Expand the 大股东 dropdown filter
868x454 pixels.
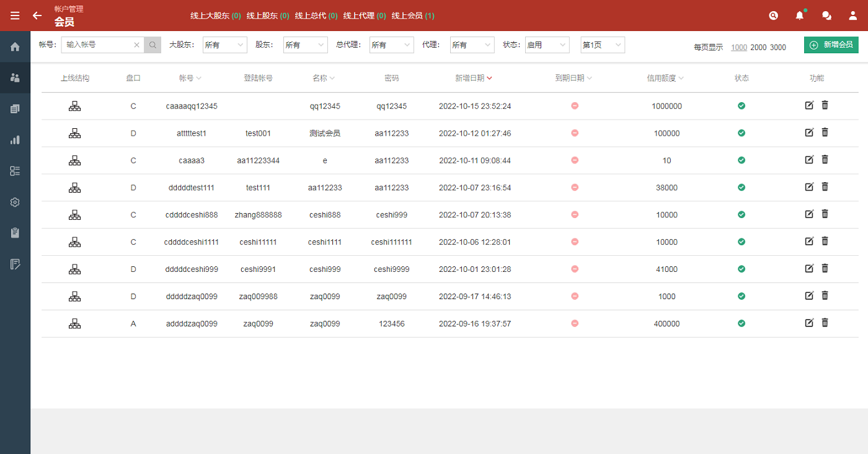[x=224, y=45]
